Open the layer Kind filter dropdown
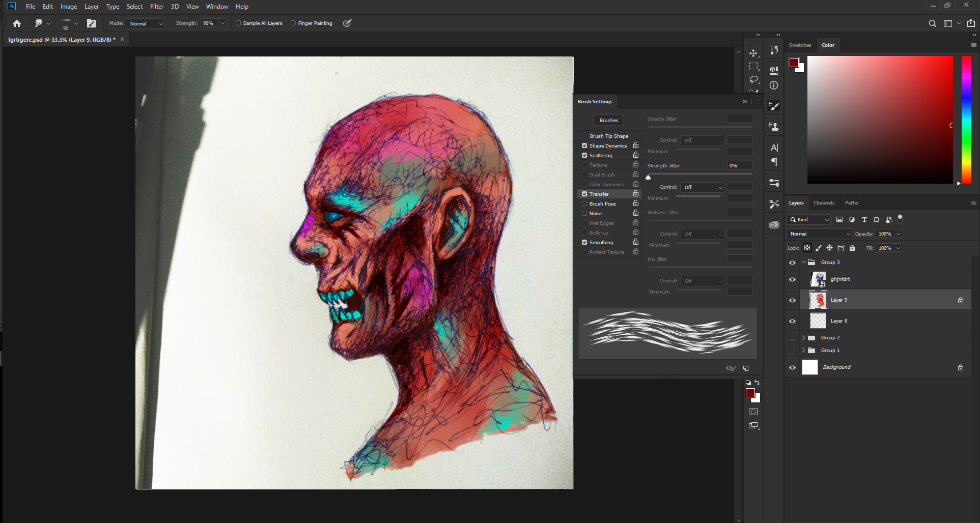Viewport: 980px width, 523px height. tap(808, 220)
